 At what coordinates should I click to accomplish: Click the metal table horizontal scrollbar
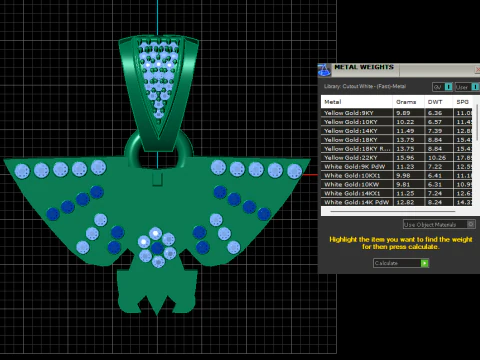(x=393, y=211)
